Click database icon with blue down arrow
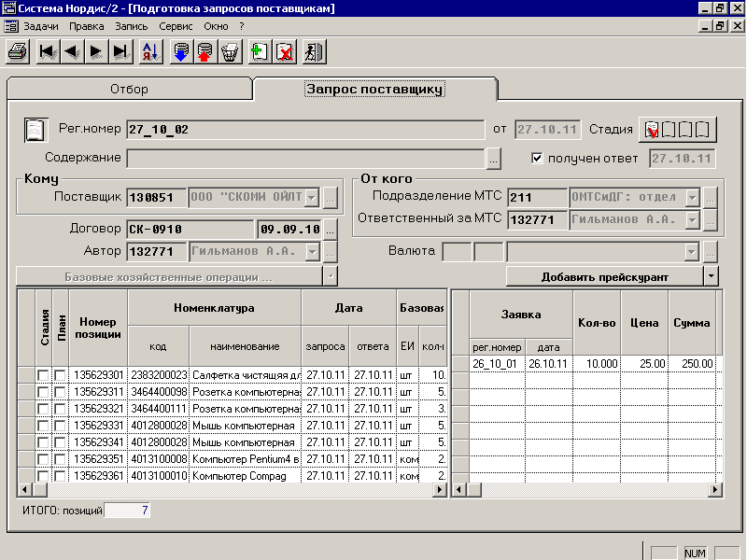The width and height of the screenshot is (747, 560). (x=181, y=51)
